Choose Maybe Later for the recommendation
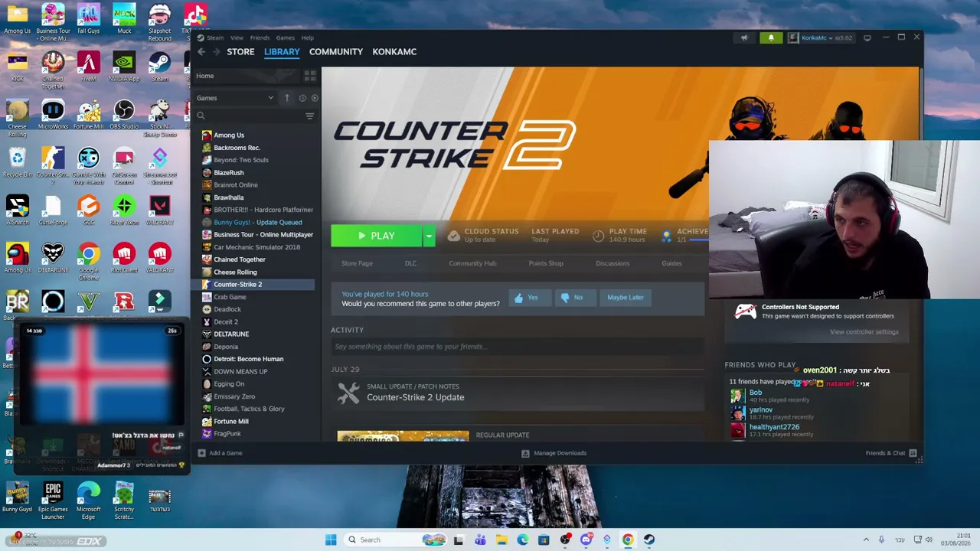This screenshot has height=551, width=980. tap(626, 298)
